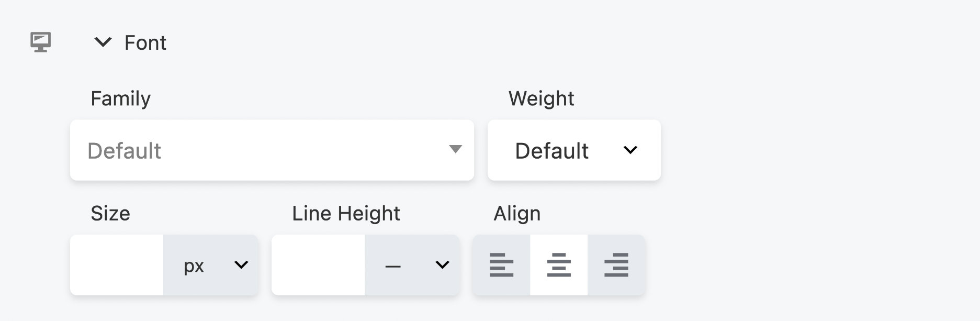Toggle right text alignment on

pyautogui.click(x=616, y=265)
